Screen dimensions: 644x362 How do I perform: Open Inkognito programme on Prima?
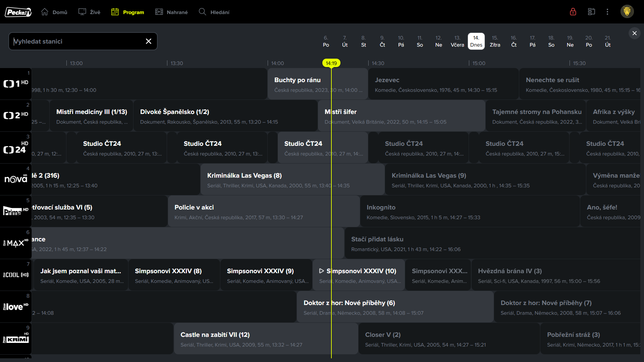[470, 211]
